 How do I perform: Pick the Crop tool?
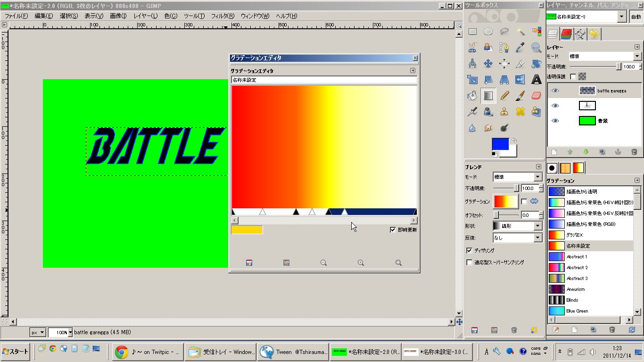click(x=520, y=64)
